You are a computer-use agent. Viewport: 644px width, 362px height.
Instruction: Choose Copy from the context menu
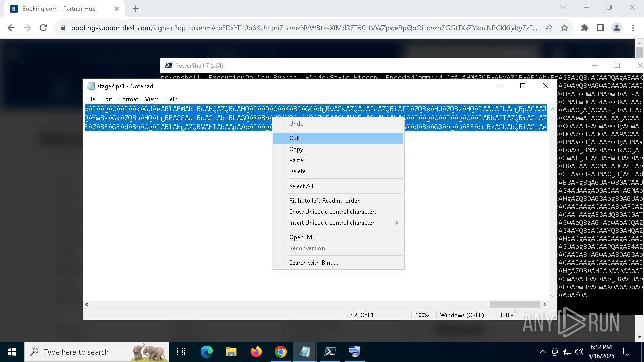coord(338,149)
